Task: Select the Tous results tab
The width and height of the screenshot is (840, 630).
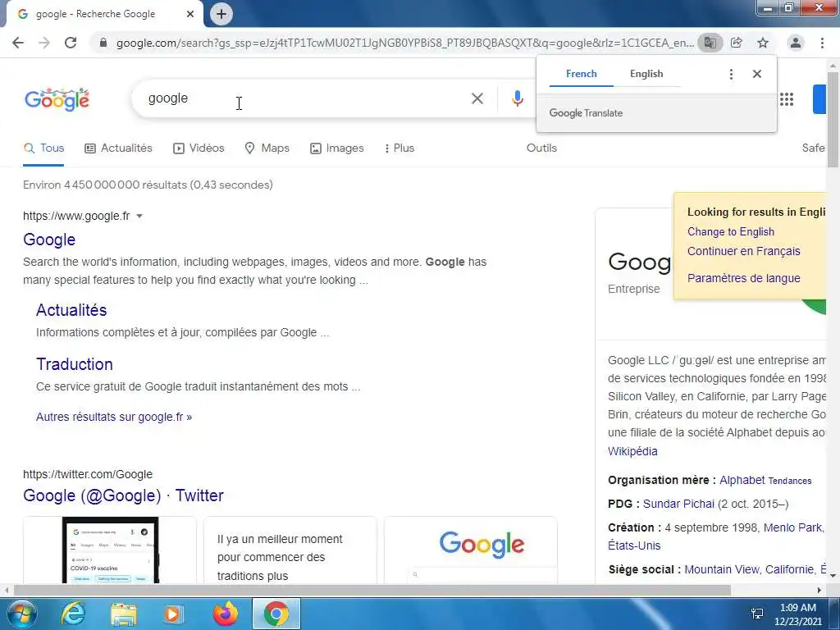Action: pyautogui.click(x=44, y=148)
